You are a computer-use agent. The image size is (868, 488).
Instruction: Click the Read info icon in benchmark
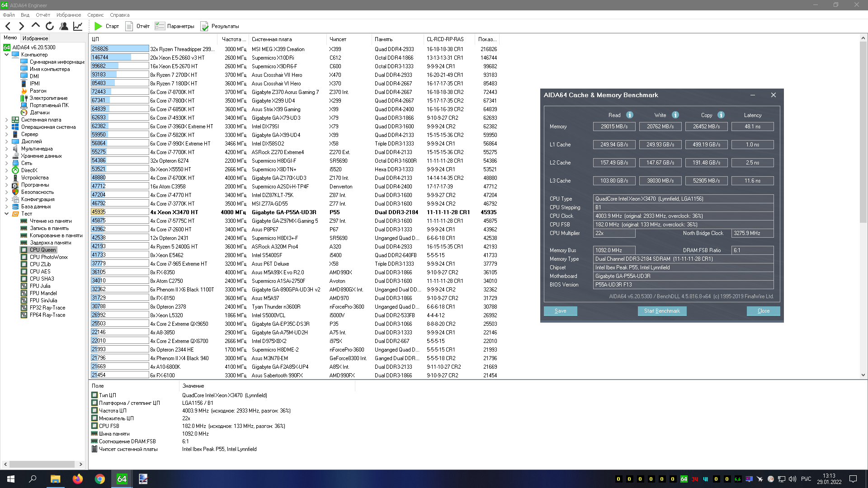pos(629,115)
